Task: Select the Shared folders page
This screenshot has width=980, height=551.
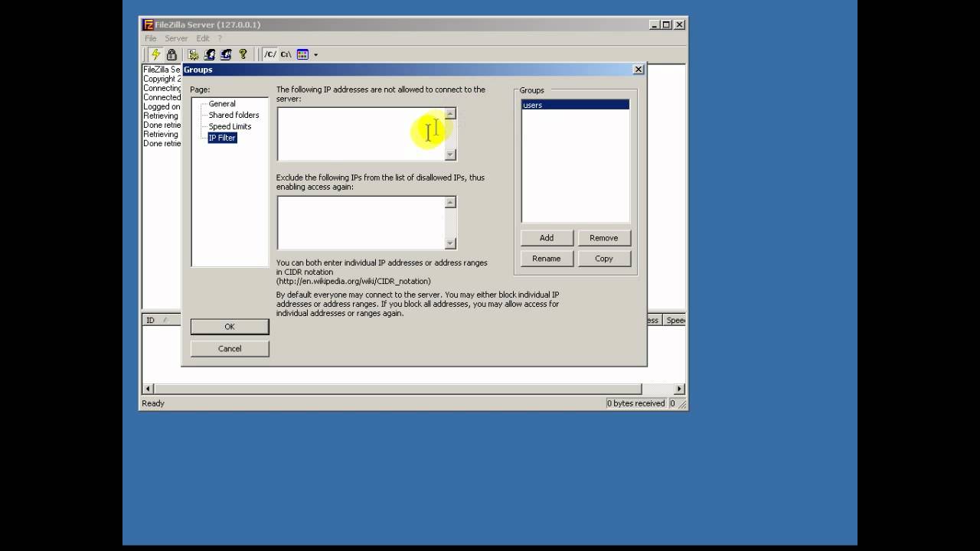Action: [x=234, y=115]
